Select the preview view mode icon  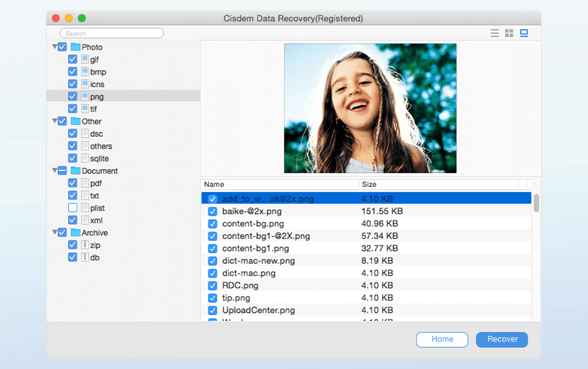coord(524,33)
